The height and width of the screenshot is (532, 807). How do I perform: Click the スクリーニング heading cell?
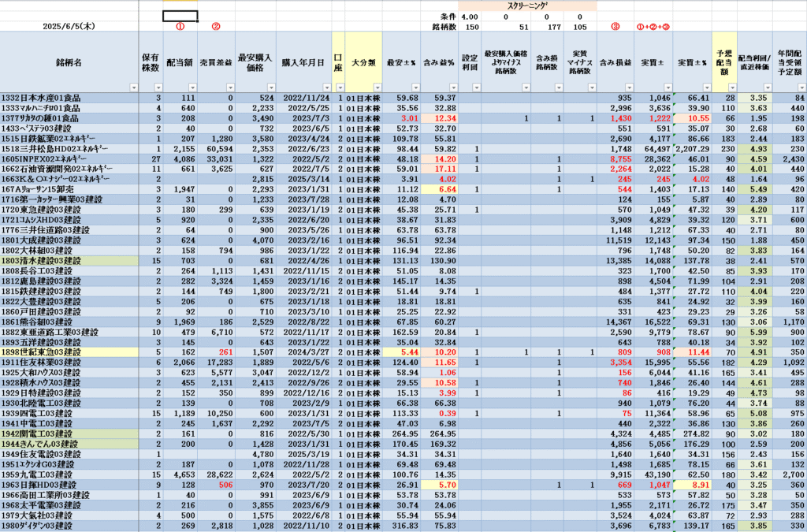(527, 6)
